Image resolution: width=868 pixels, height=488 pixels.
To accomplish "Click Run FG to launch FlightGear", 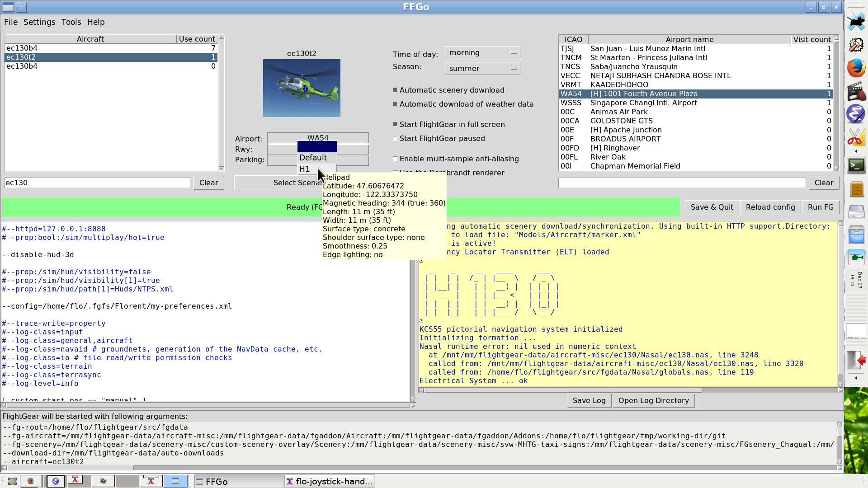I will coord(821,207).
